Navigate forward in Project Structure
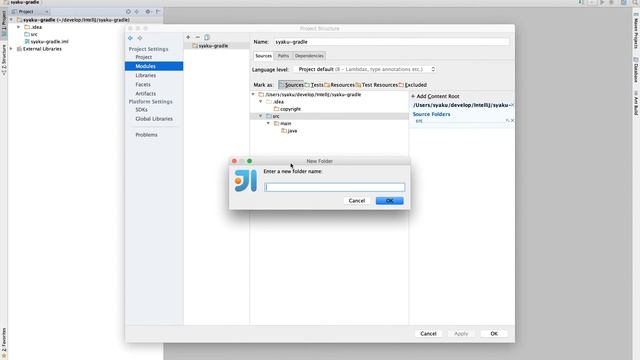 [140, 38]
